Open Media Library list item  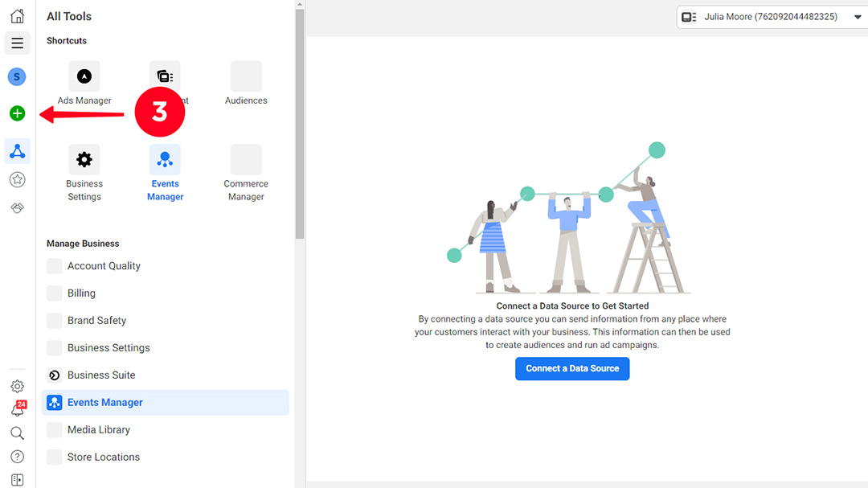tap(165, 430)
